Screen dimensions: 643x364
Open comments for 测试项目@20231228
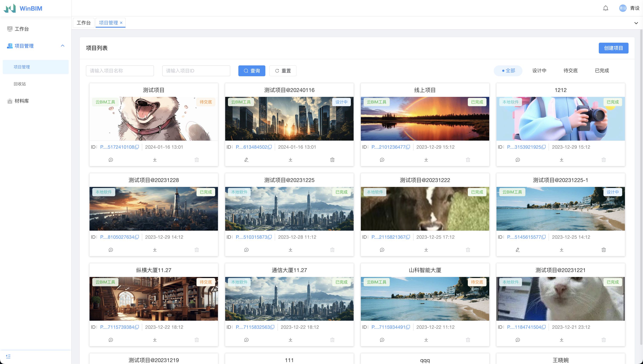point(111,250)
